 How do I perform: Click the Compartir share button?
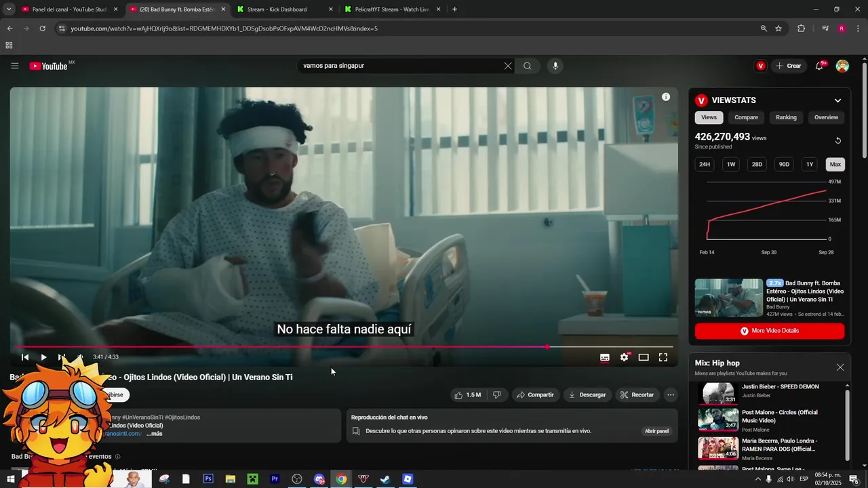pos(534,394)
